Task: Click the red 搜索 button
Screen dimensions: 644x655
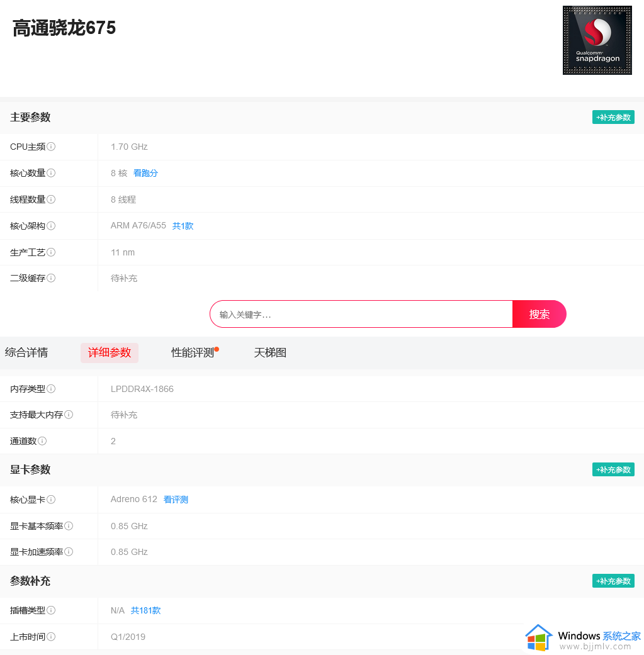Action: 539,314
